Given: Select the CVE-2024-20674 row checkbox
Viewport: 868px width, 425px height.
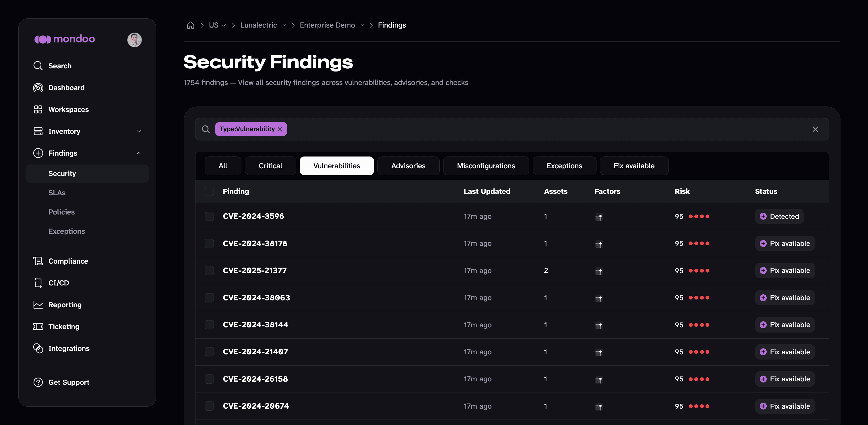Looking at the screenshot, I should pyautogui.click(x=209, y=406).
